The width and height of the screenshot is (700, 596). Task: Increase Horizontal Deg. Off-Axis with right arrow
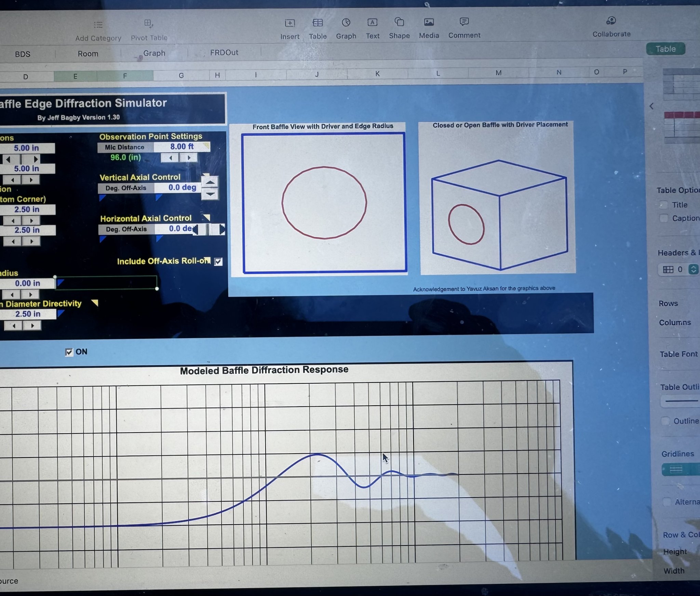[222, 229]
